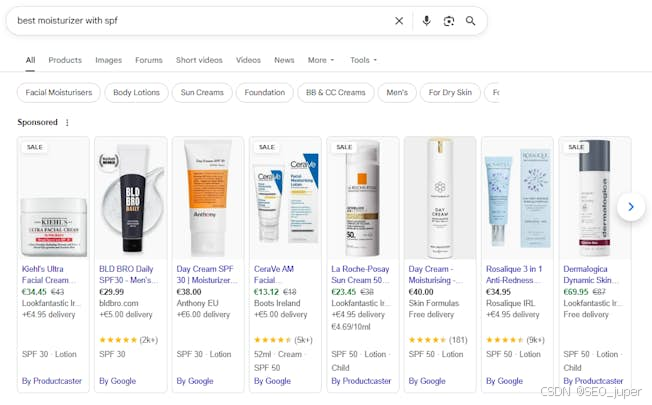Click By Productcaster under Kiehl's listing
This screenshot has height=405, width=652.
tap(52, 380)
